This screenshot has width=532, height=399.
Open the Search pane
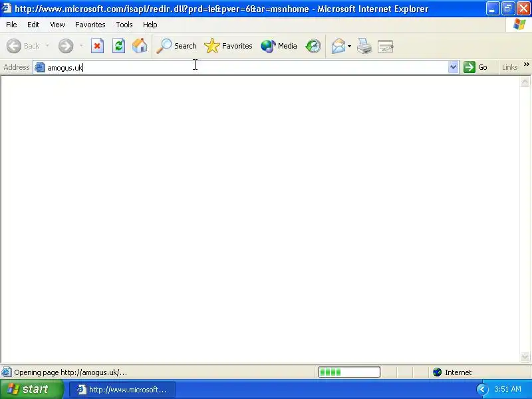176,46
